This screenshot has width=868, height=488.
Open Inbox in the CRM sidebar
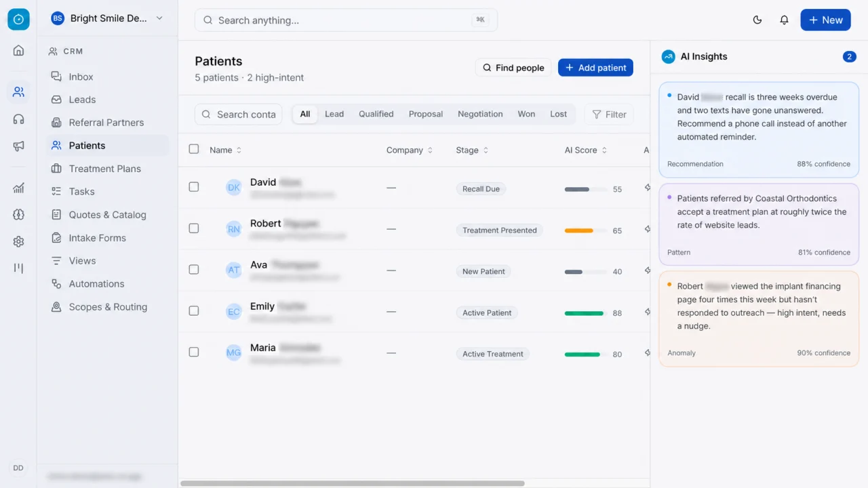(107, 77)
